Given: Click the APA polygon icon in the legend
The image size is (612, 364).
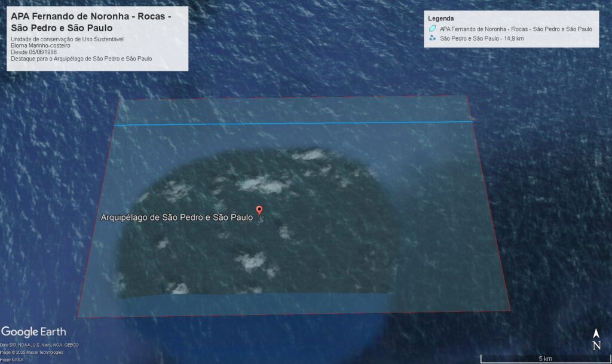Looking at the screenshot, I should pos(432,29).
